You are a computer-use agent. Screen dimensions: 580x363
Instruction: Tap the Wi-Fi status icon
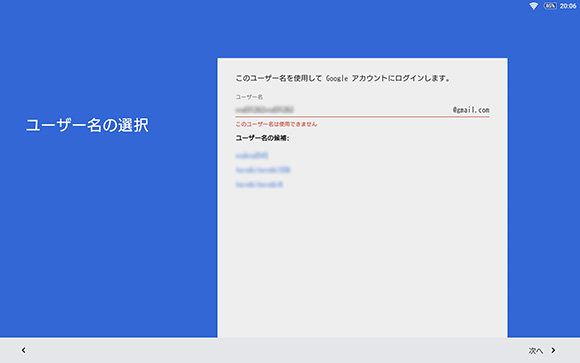[x=533, y=6]
